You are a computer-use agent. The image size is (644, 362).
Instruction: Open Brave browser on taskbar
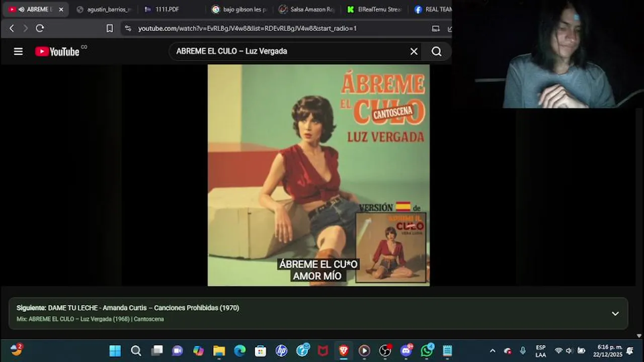pyautogui.click(x=344, y=350)
